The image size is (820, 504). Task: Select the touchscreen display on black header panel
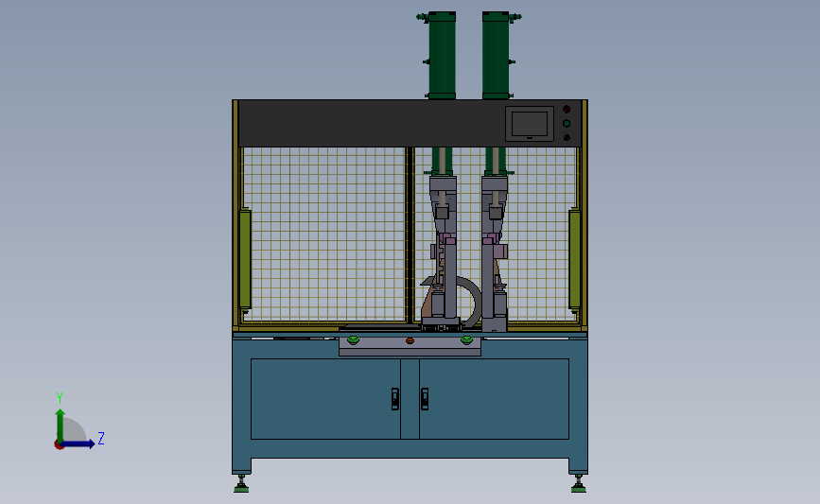click(530, 124)
